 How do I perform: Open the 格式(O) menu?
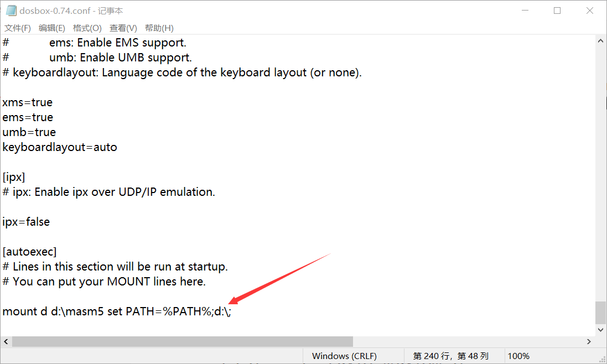87,28
